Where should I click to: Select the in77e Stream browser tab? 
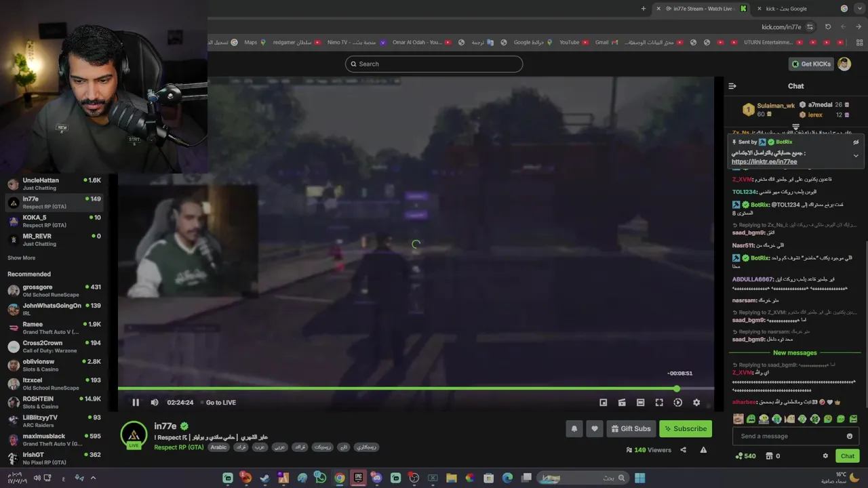pyautogui.click(x=703, y=9)
